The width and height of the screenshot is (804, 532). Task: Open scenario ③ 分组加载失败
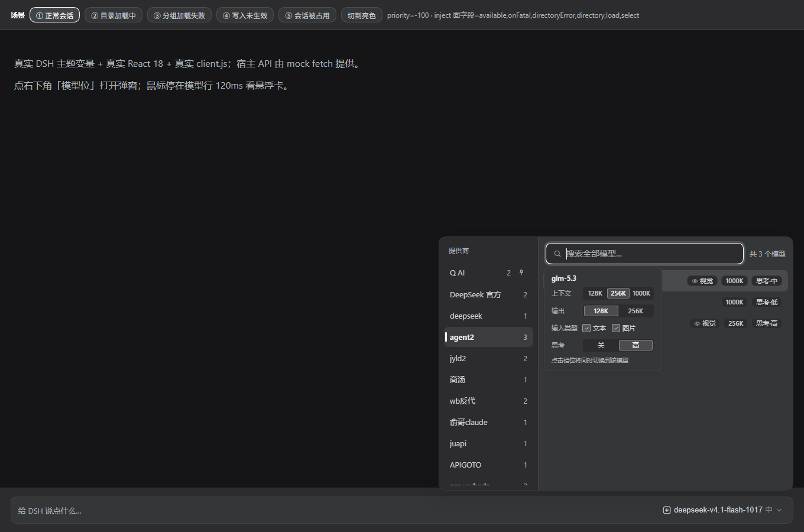[x=179, y=15]
